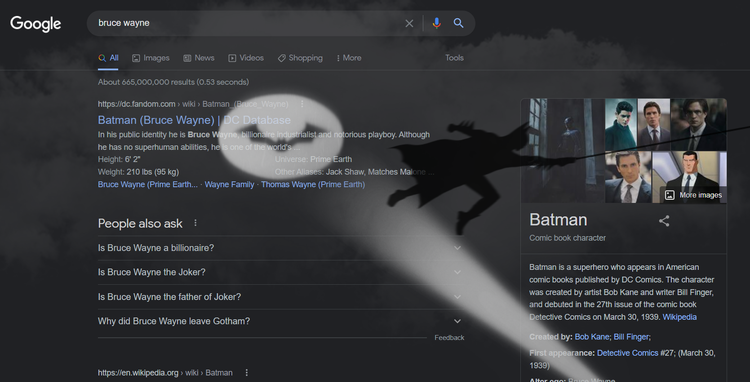Screen dimensions: 750x382
Task: Open the Batman (Bruce Wayne) DC Database link
Action: [x=194, y=120]
